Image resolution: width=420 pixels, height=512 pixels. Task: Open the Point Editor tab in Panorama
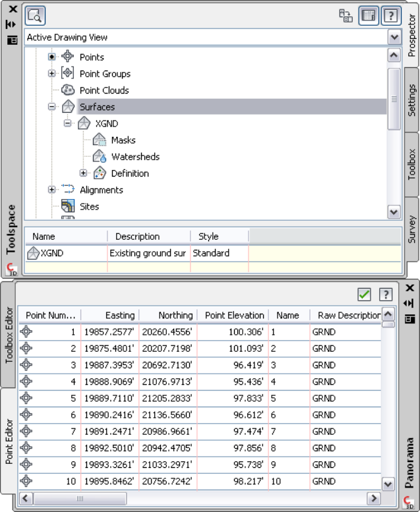click(x=9, y=441)
